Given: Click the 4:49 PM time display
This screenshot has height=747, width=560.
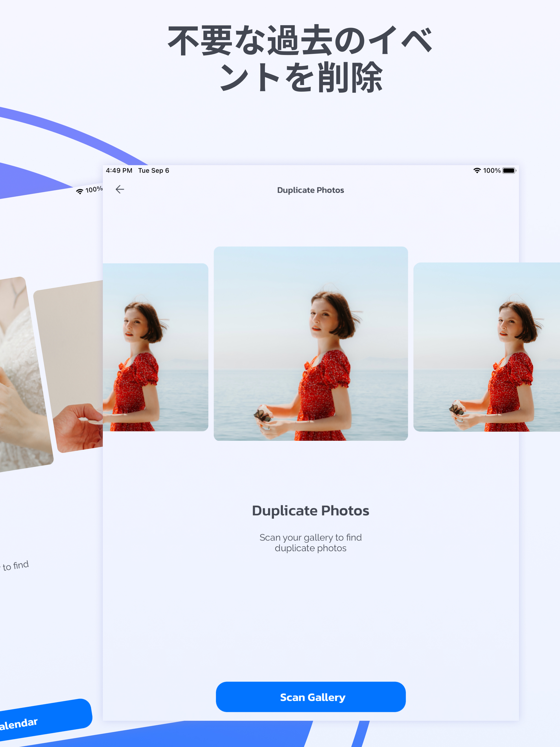Looking at the screenshot, I should [119, 171].
